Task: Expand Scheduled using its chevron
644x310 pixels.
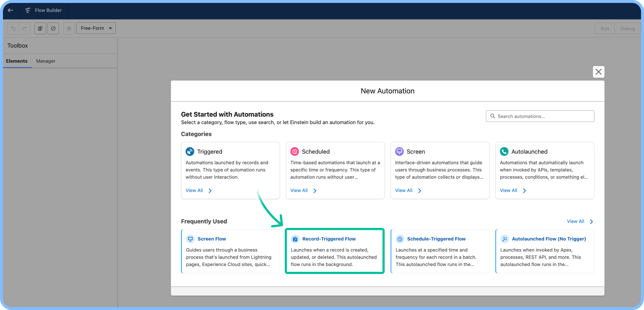Action: (x=315, y=191)
